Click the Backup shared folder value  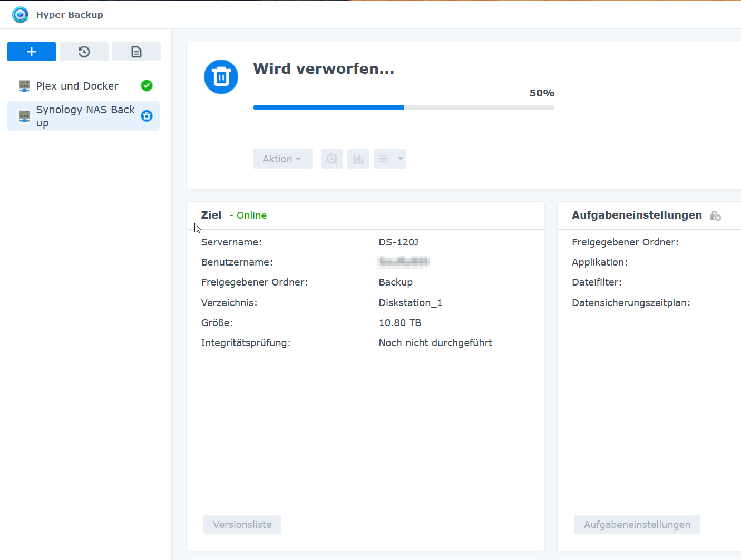396,282
